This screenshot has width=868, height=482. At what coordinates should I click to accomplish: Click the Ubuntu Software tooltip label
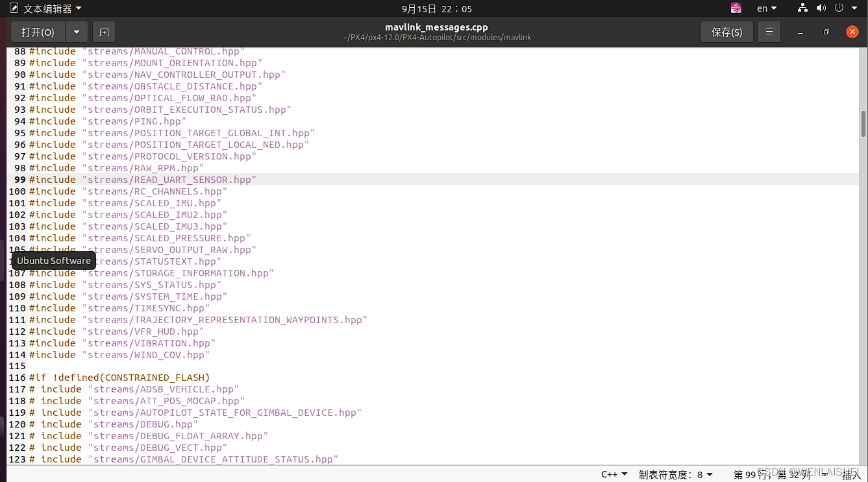tap(54, 261)
